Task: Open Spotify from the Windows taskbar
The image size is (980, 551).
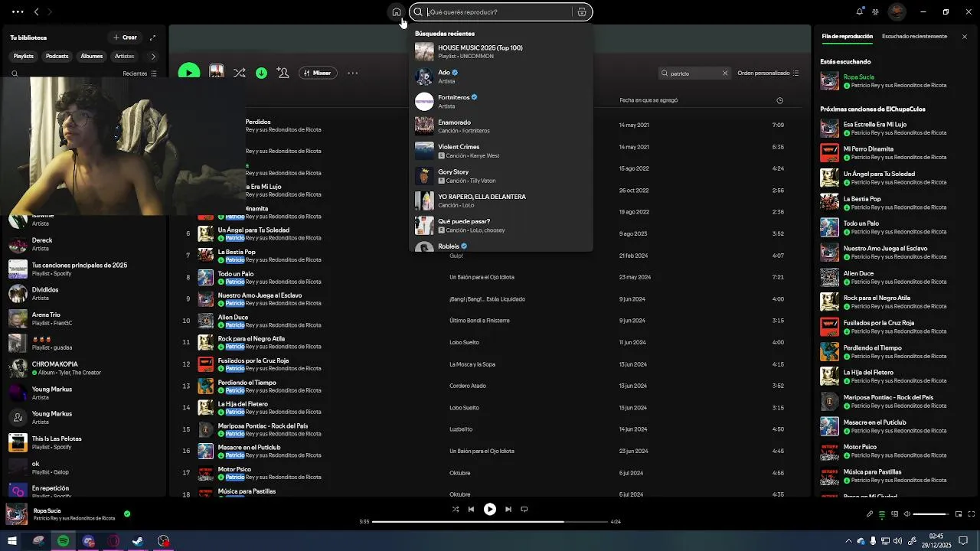Action: (x=63, y=541)
